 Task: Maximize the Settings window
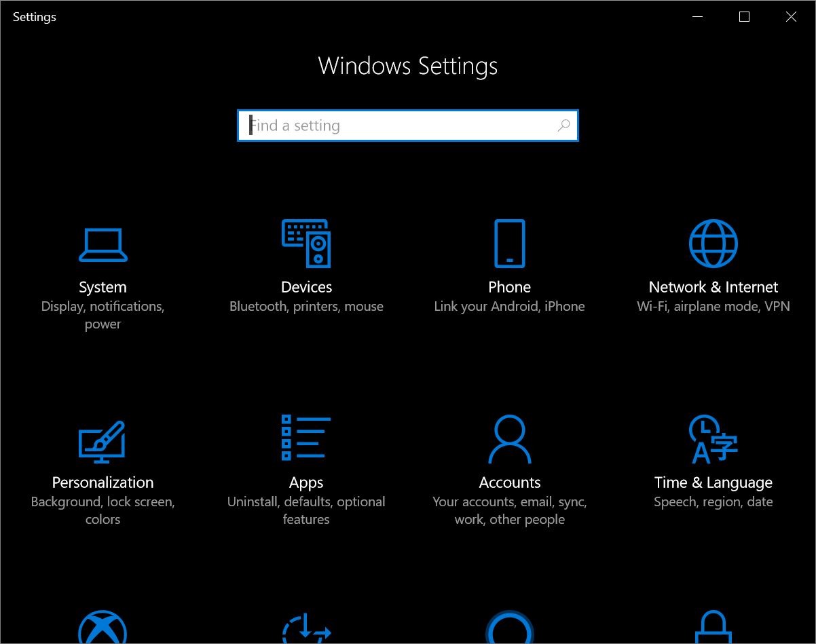click(744, 17)
